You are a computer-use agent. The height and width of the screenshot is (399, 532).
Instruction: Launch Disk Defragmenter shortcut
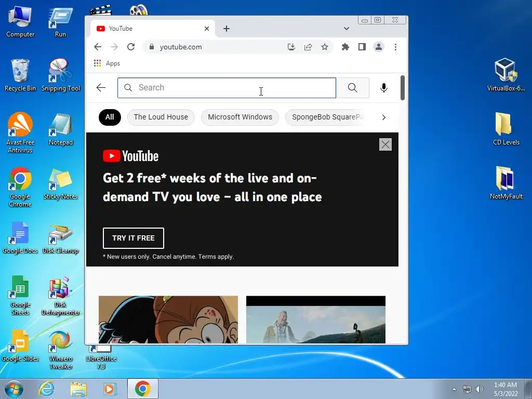60,296
